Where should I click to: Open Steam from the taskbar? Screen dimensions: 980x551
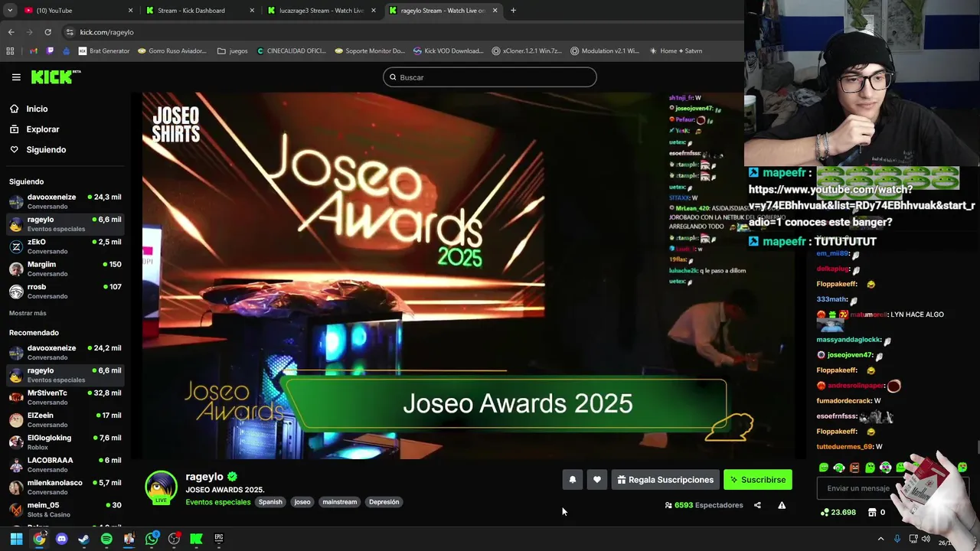pyautogui.click(x=84, y=539)
